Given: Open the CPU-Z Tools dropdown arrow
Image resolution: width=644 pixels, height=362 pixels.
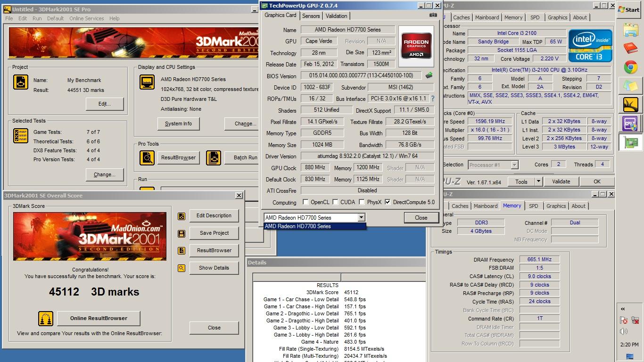Looking at the screenshot, I should 538,181.
